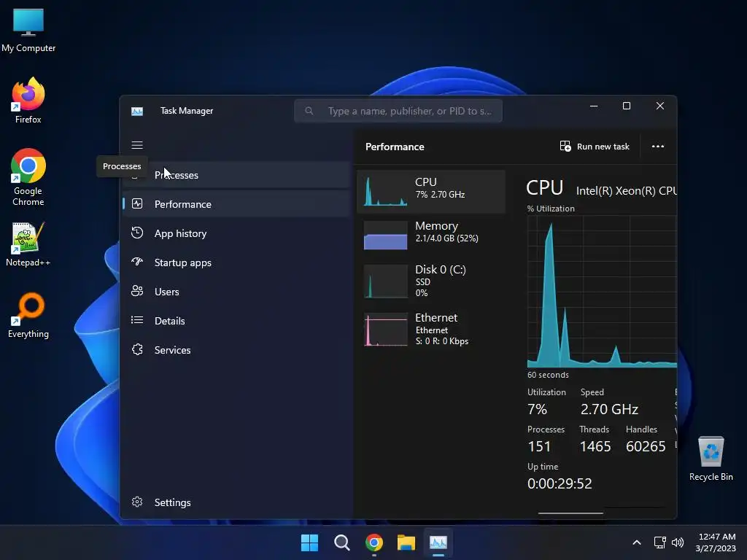The width and height of the screenshot is (747, 560).
Task: Select the Memory performance item
Action: coord(431,235)
